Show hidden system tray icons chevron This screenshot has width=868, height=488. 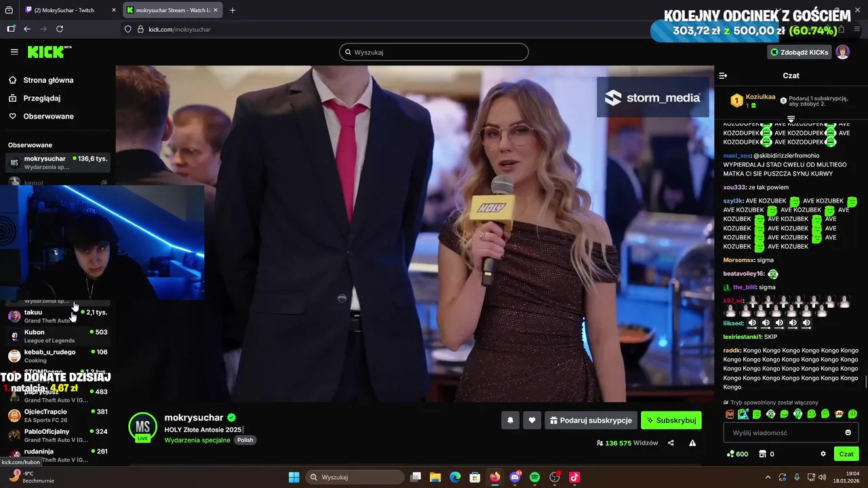click(768, 477)
